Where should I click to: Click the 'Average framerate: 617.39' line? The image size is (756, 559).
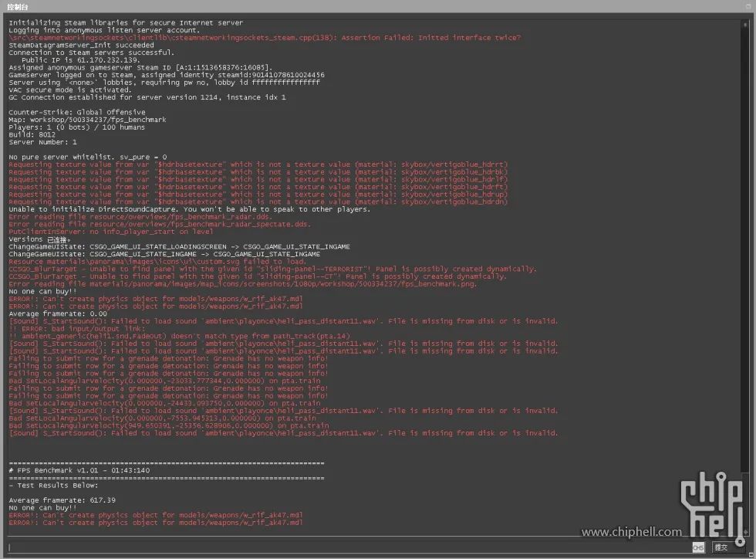point(62,500)
